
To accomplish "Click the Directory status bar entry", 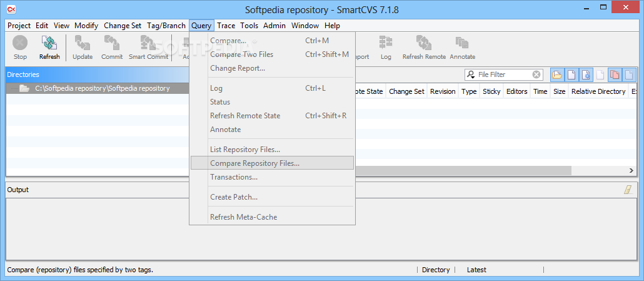I will click(436, 270).
